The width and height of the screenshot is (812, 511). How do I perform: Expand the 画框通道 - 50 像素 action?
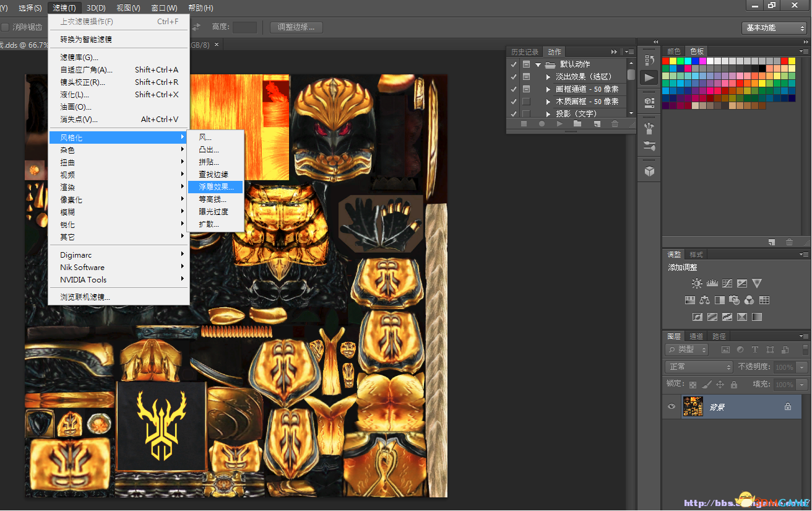(x=548, y=89)
